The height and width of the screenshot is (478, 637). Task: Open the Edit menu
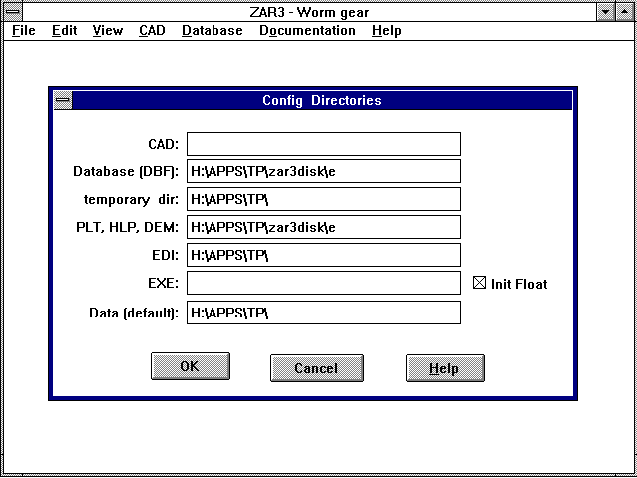coord(65,30)
